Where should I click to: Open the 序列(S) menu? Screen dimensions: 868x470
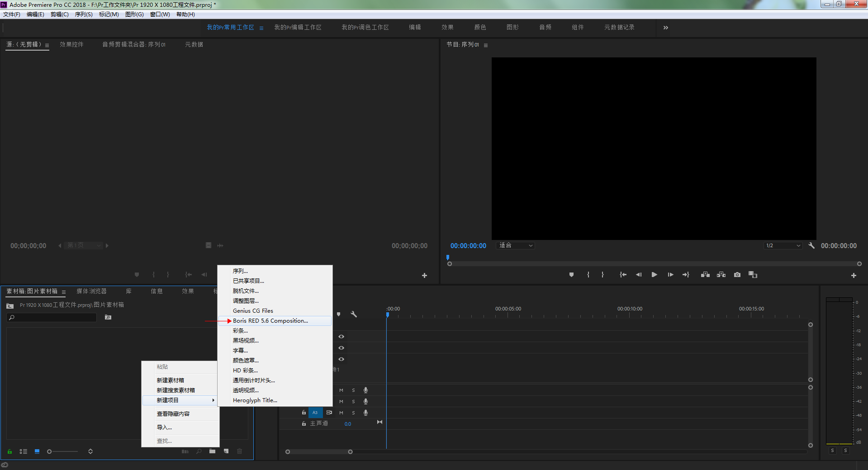(x=84, y=14)
